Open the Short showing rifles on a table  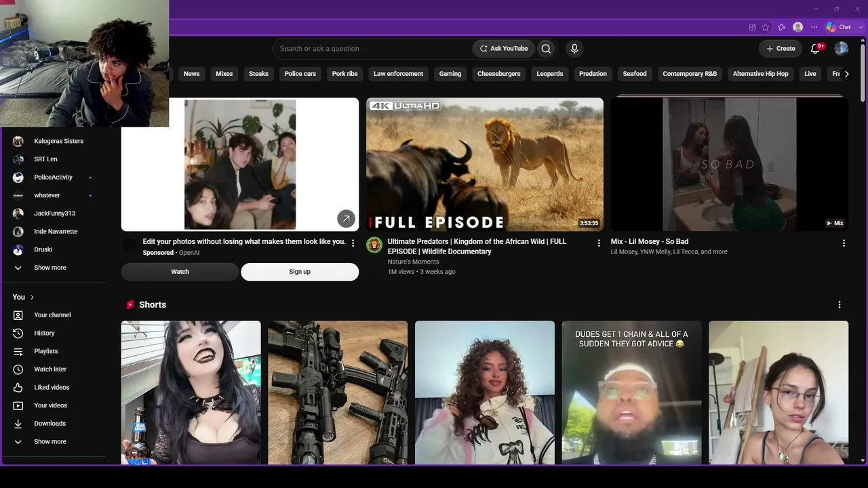tap(338, 392)
